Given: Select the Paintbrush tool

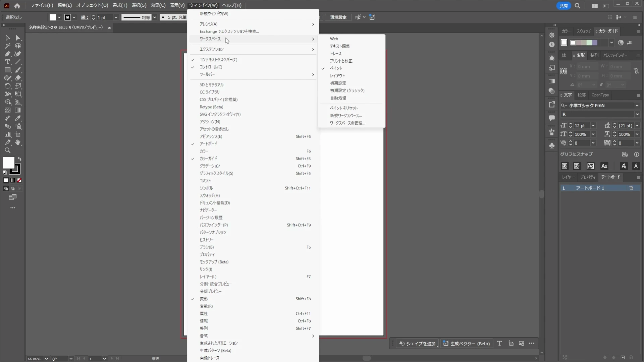Looking at the screenshot, I should click(18, 70).
